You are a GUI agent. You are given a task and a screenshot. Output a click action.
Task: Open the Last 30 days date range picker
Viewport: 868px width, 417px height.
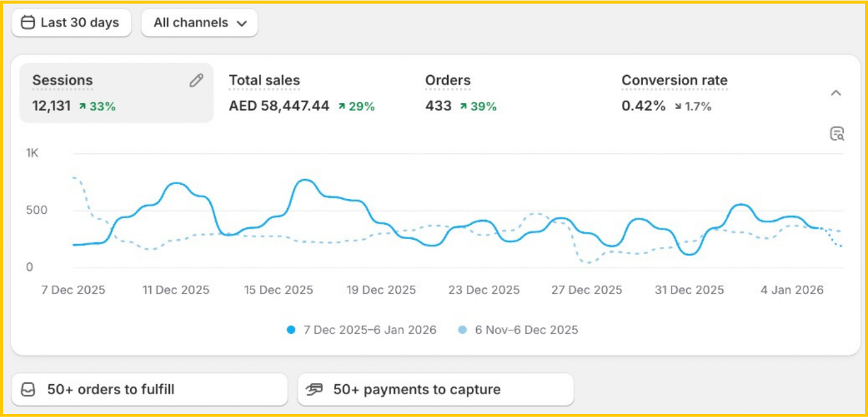point(71,23)
